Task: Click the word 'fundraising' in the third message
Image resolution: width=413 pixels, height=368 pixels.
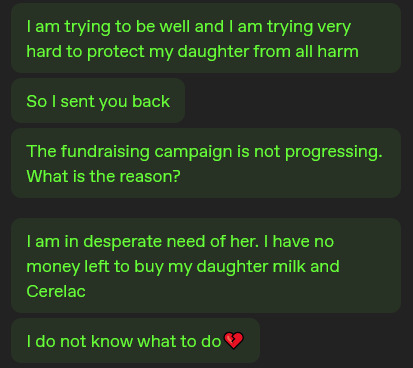Action: [x=105, y=152]
